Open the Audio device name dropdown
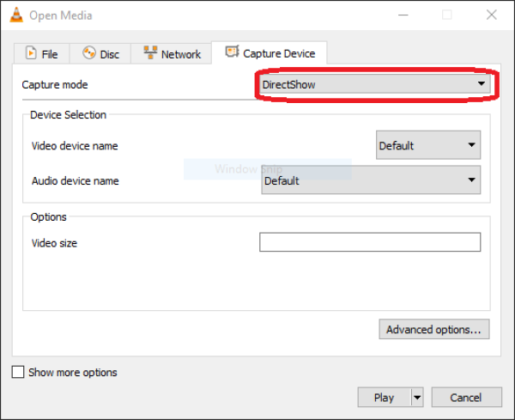The width and height of the screenshot is (515, 420). [370, 180]
